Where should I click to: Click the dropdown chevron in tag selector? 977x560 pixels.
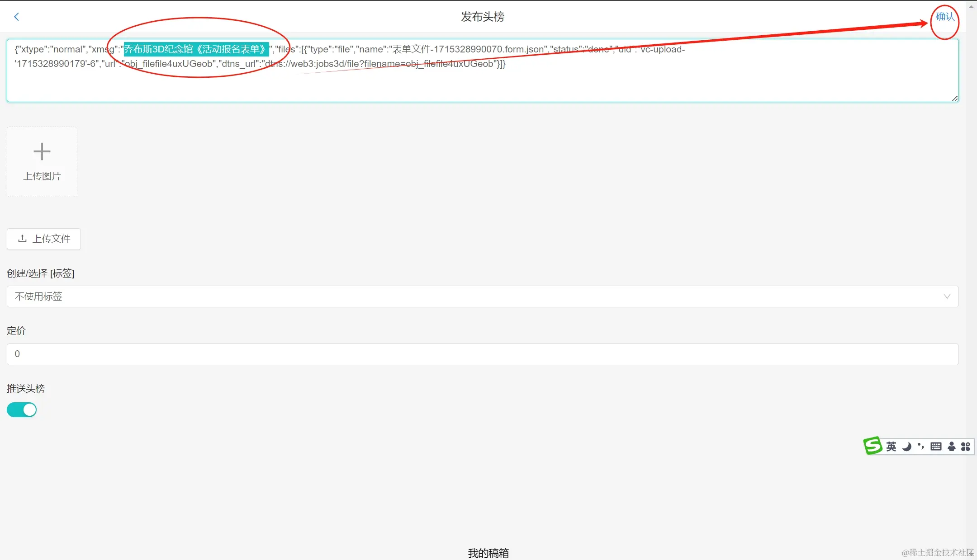pyautogui.click(x=947, y=296)
